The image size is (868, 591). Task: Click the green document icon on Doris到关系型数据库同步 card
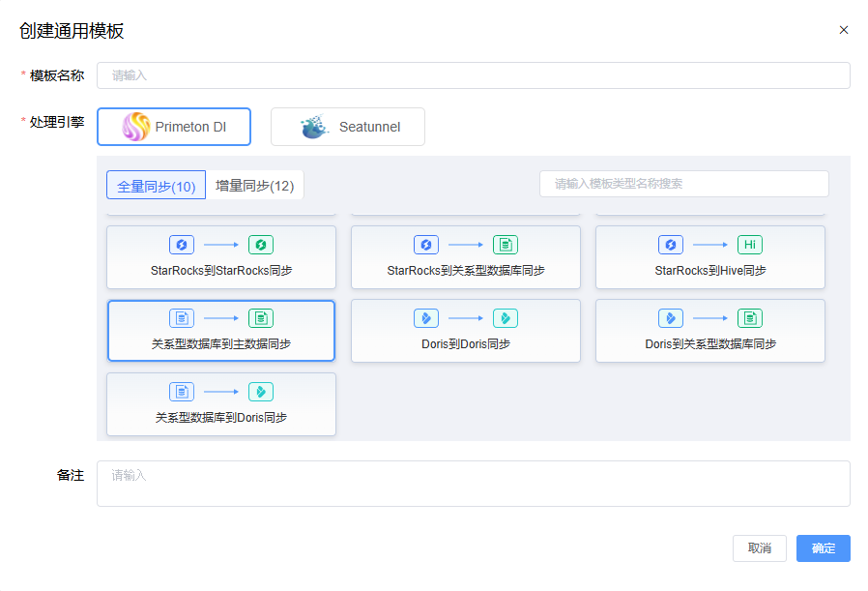point(750,317)
